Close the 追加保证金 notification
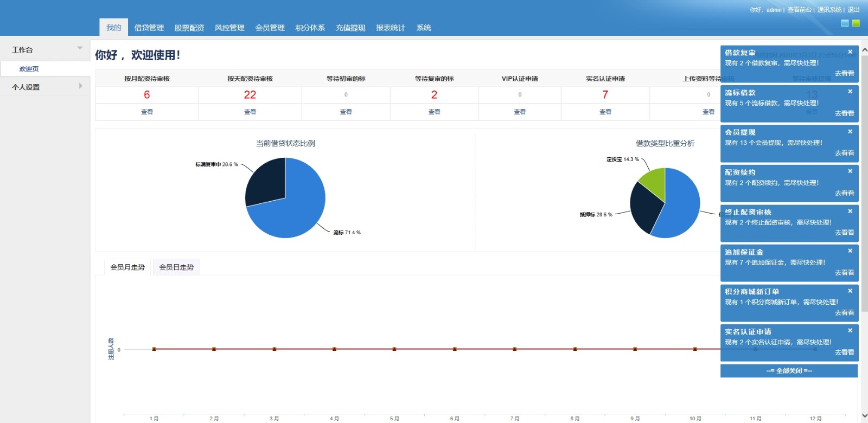The height and width of the screenshot is (423, 868). pyautogui.click(x=850, y=251)
